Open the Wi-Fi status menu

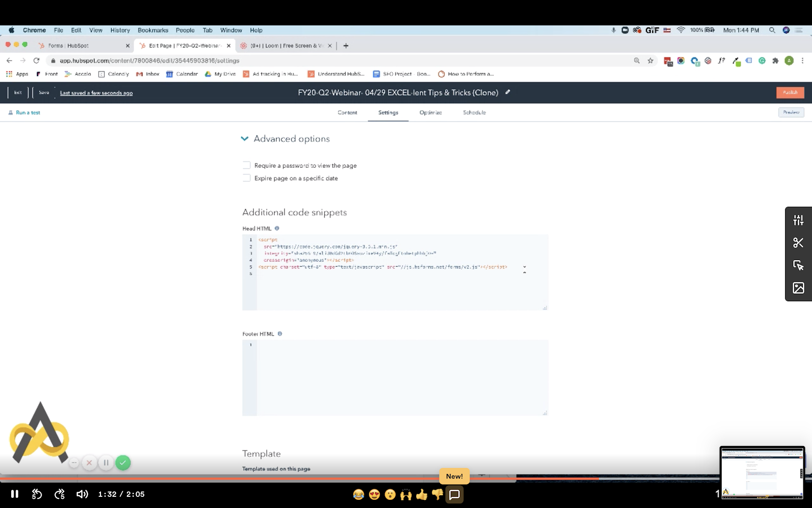681,30
